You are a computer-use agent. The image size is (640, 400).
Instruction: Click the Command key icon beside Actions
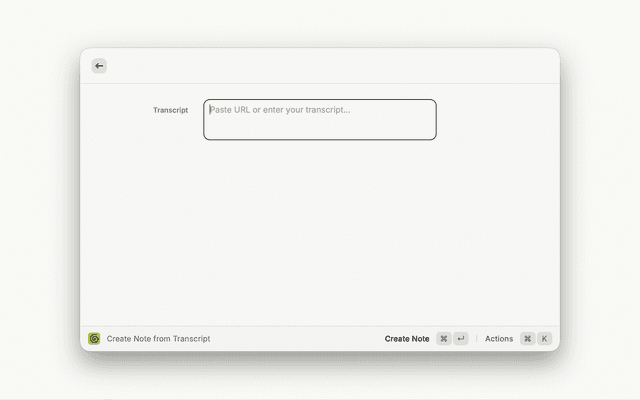point(527,339)
